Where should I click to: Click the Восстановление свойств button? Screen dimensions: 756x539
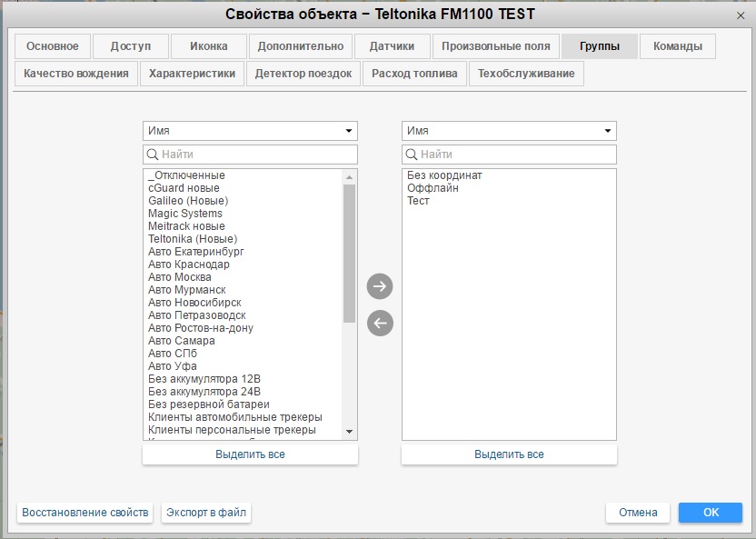click(x=85, y=513)
